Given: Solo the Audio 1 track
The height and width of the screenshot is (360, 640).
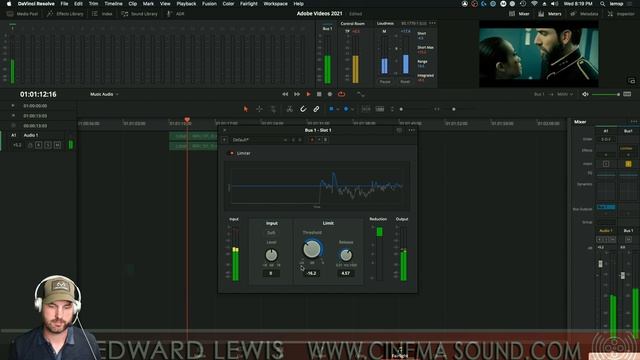Looking at the screenshot, I should [x=48, y=145].
